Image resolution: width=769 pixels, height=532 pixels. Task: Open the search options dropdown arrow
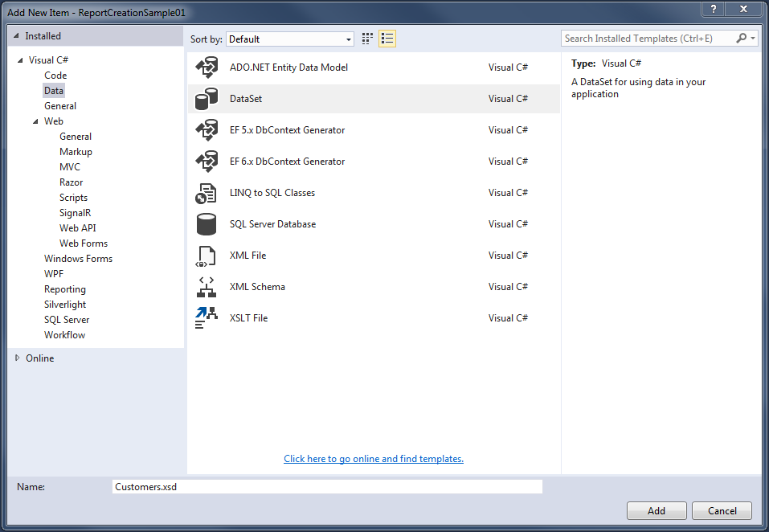click(x=753, y=39)
